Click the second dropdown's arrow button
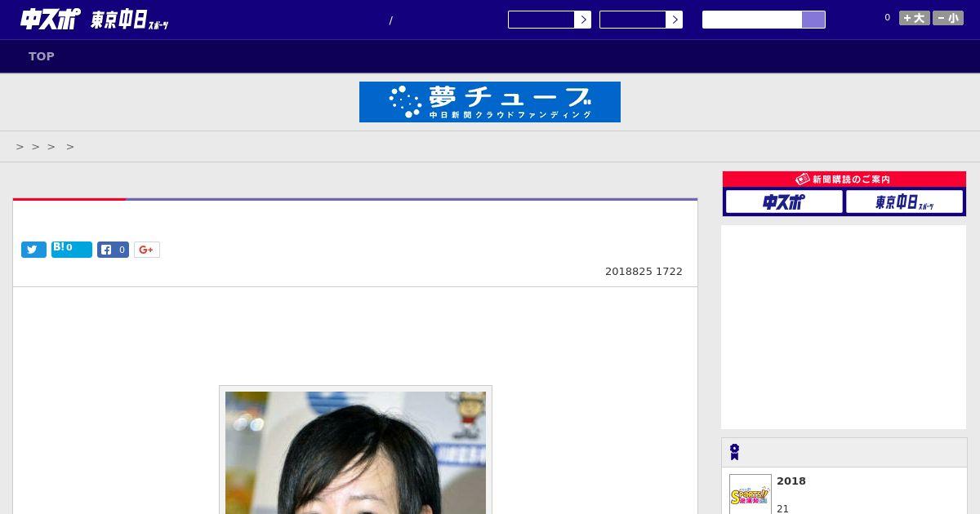Screen dimensions: 980x514 point(674,20)
